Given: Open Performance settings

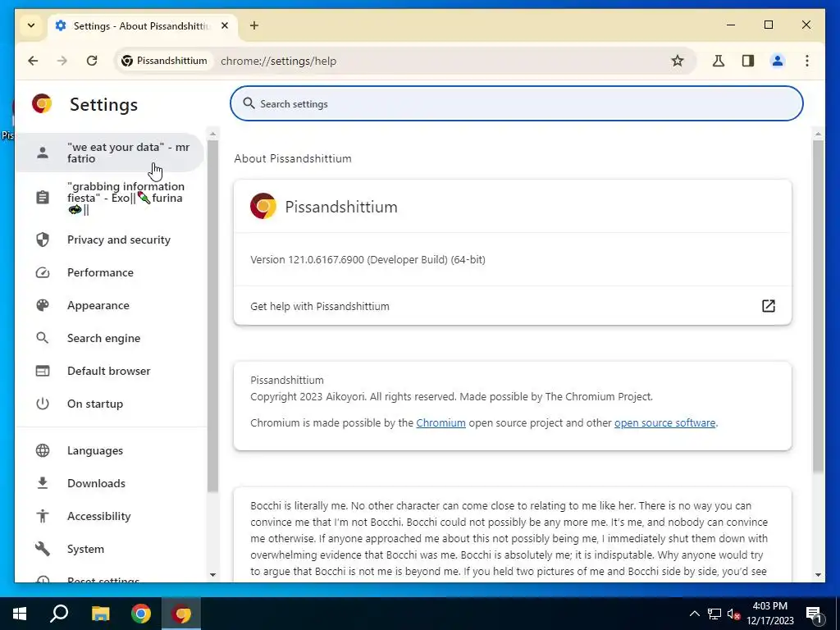Looking at the screenshot, I should (109, 272).
